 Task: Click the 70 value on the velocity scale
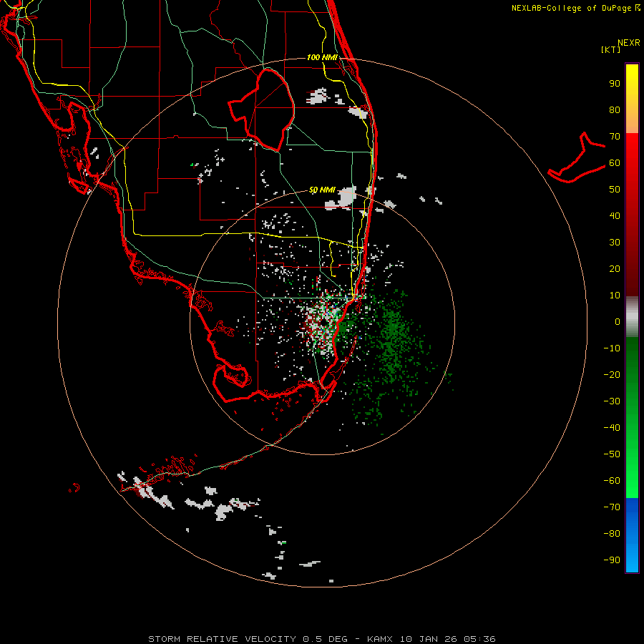[x=615, y=137]
